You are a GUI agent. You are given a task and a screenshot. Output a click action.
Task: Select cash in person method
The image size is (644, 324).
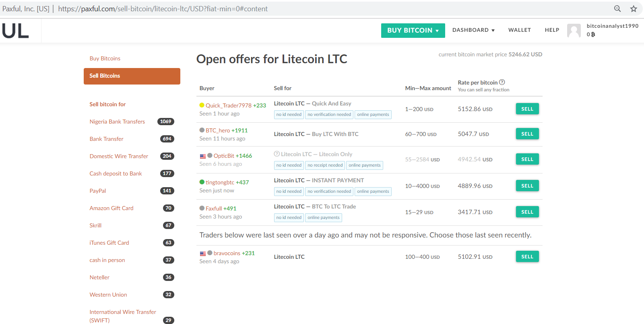pyautogui.click(x=107, y=260)
